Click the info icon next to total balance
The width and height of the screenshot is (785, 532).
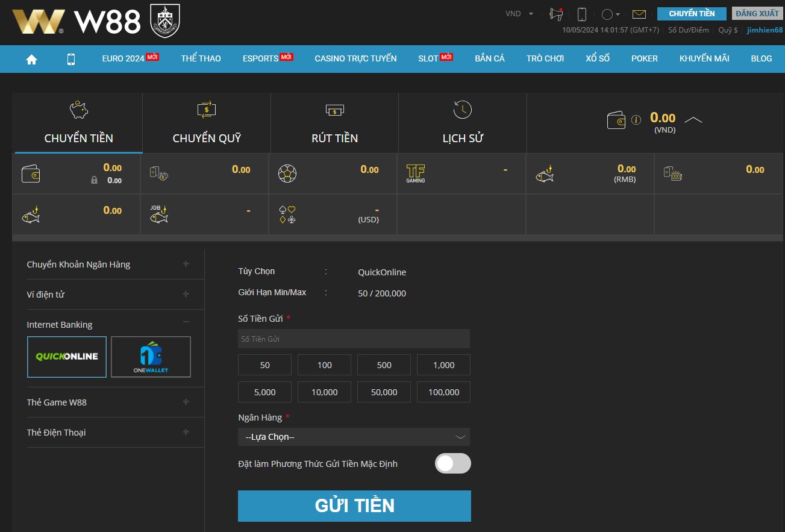(x=636, y=120)
